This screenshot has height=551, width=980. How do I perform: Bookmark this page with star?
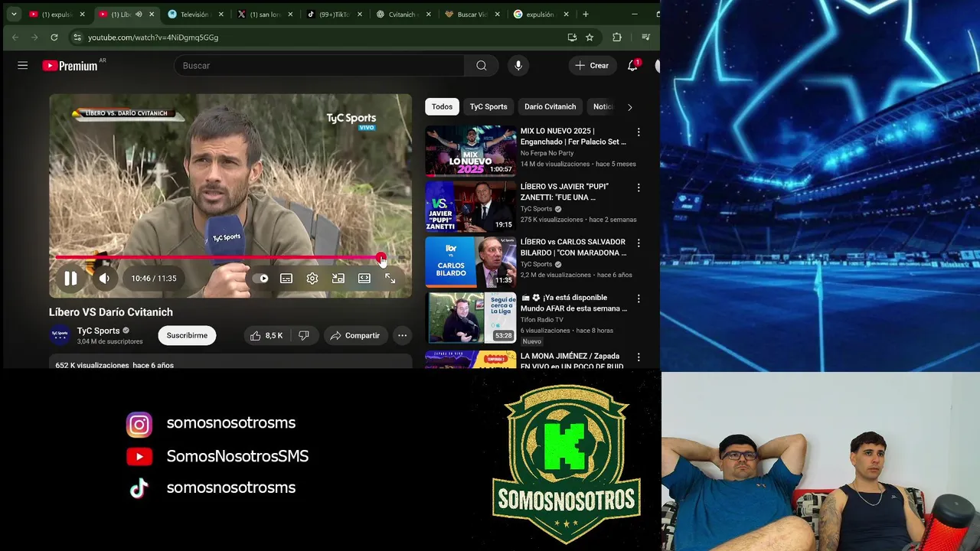[590, 37]
